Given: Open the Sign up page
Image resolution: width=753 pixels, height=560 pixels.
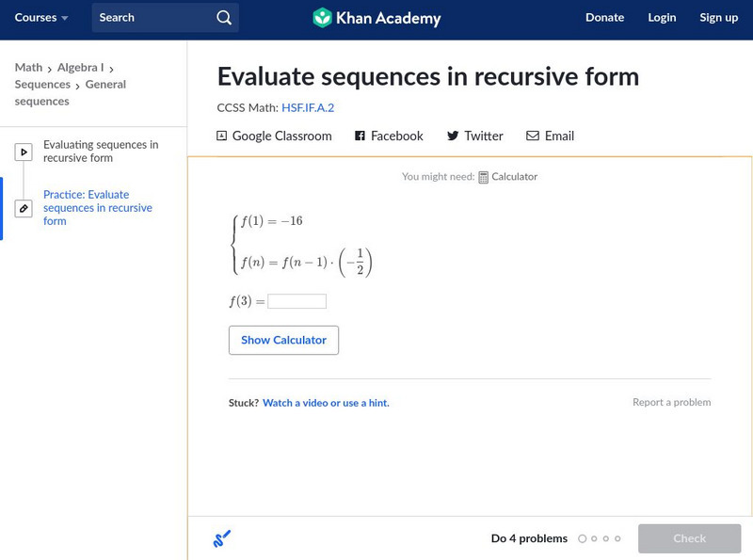Looking at the screenshot, I should [718, 18].
